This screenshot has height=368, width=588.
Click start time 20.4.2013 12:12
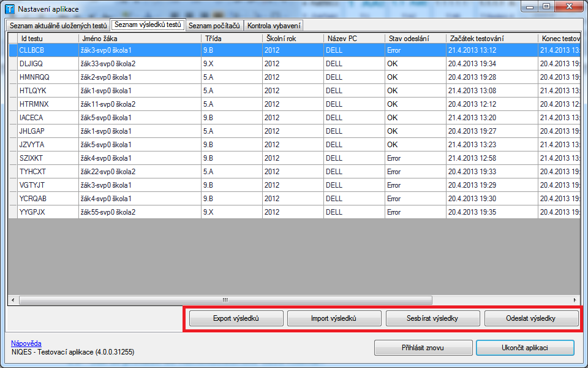click(492, 104)
